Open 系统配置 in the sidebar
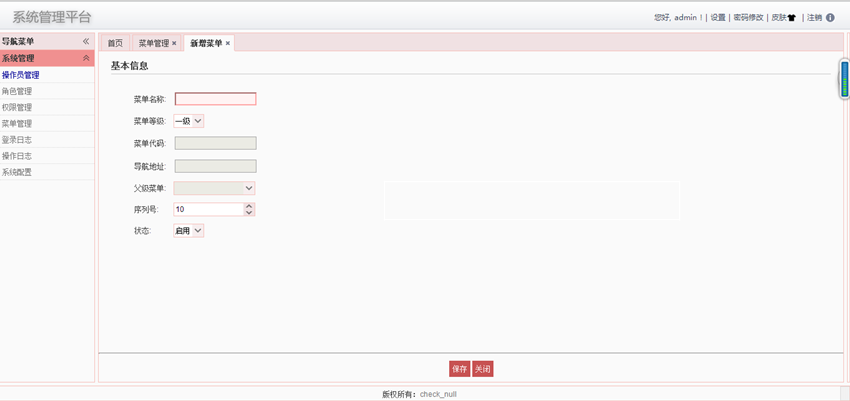 (x=47, y=172)
